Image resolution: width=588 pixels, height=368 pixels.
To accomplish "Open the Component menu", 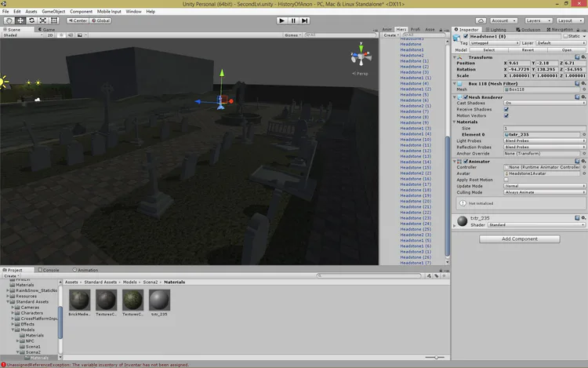I will pyautogui.click(x=81, y=12).
